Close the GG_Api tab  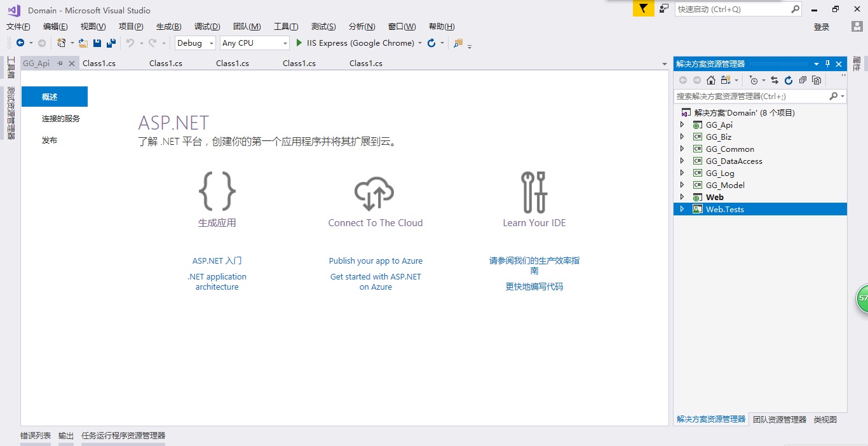coord(71,64)
